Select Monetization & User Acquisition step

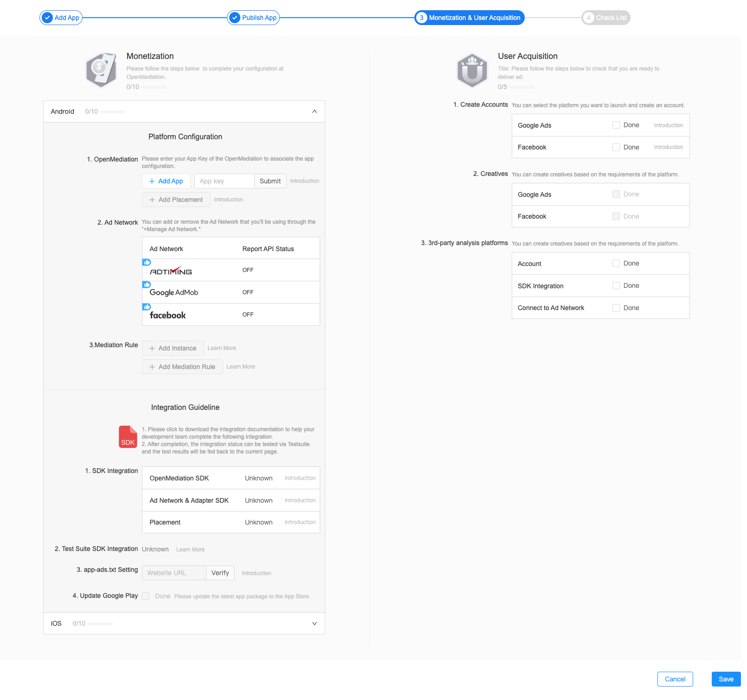[x=470, y=18]
